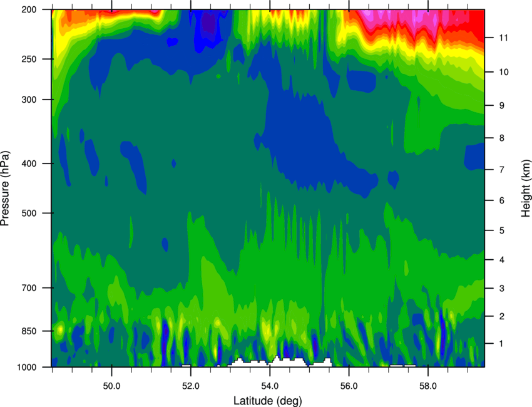Pick the 9 km height label
The image size is (532, 407).
pyautogui.click(x=502, y=106)
